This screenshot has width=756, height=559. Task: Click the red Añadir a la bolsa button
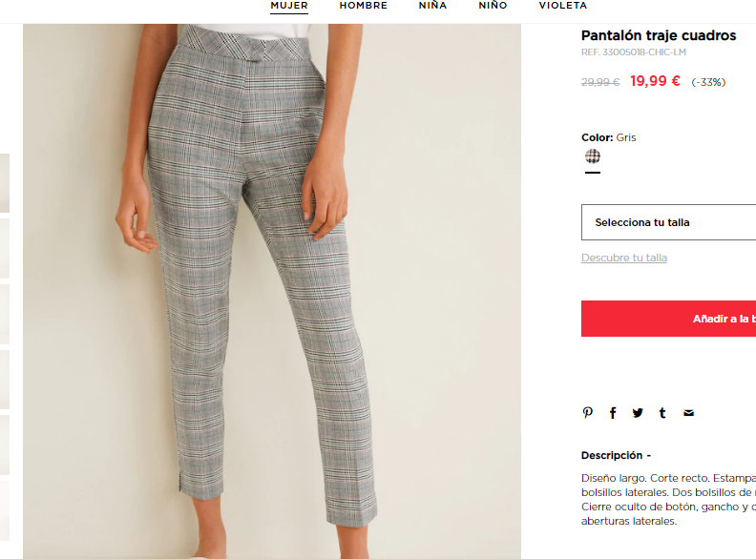(668, 319)
